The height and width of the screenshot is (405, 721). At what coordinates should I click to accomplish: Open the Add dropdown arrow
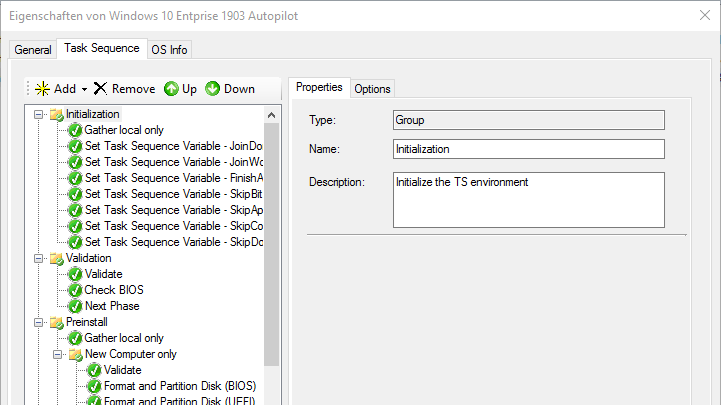[x=85, y=89]
